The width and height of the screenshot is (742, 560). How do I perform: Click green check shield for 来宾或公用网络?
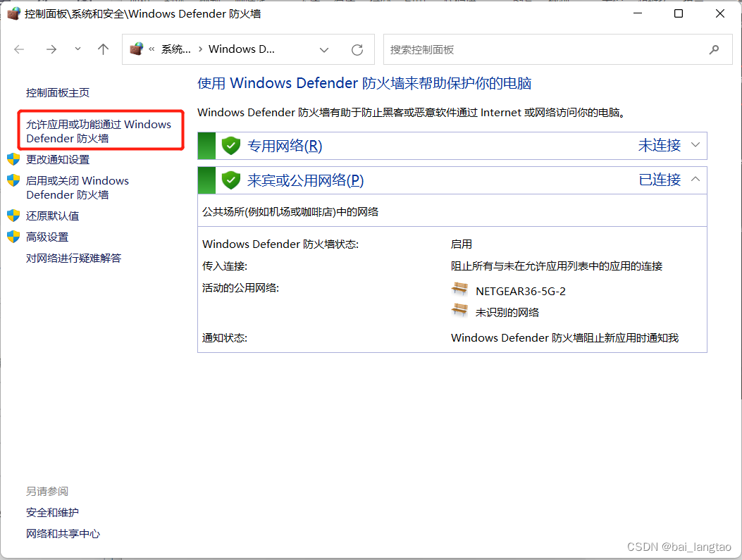coord(231,180)
